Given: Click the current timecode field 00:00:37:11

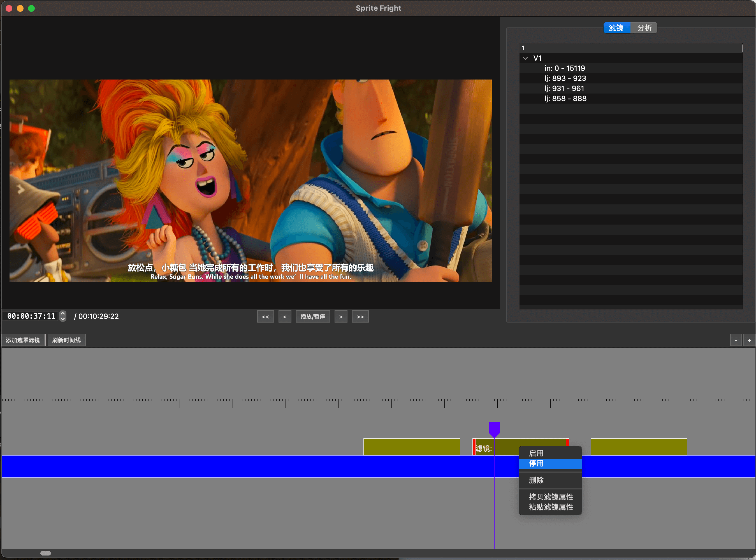Looking at the screenshot, I should (31, 316).
